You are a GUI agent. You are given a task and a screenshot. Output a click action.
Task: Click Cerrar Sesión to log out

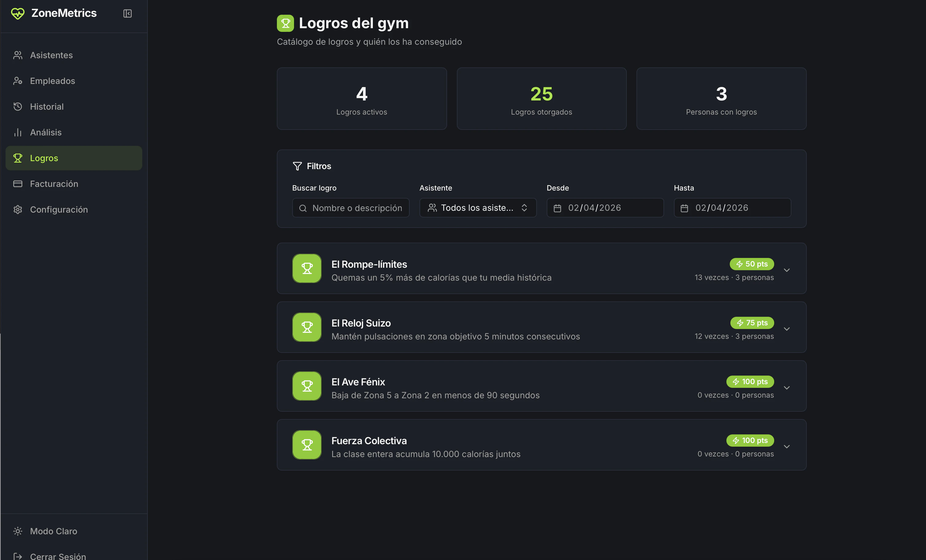click(x=58, y=556)
